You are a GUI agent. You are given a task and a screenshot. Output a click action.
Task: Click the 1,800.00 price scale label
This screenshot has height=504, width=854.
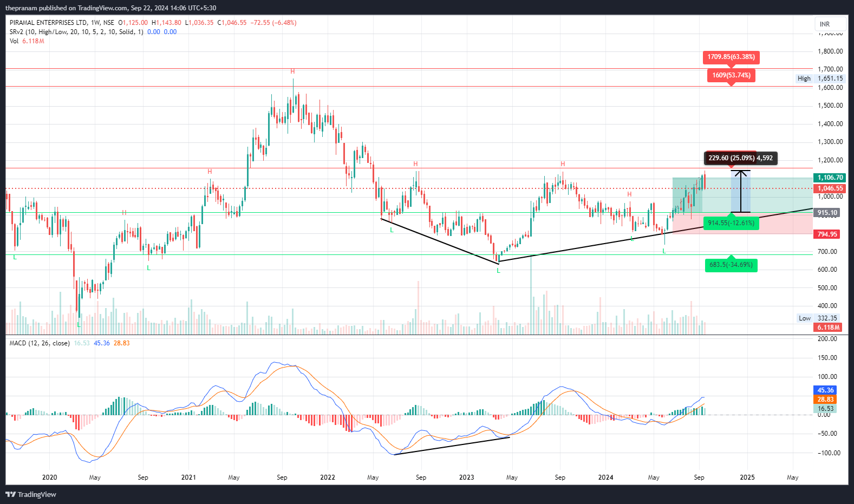coord(830,51)
